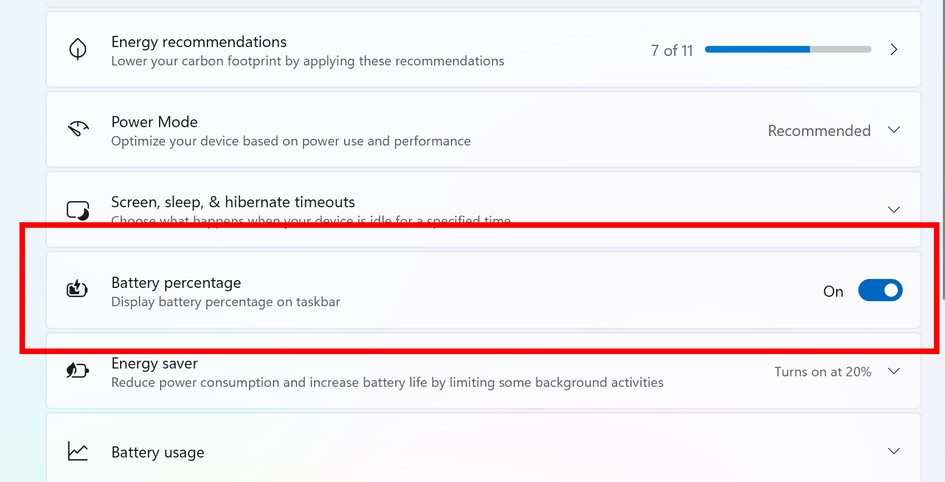The width and height of the screenshot is (945, 482).
Task: Turn off the Battery percentage toggle
Action: [x=880, y=290]
